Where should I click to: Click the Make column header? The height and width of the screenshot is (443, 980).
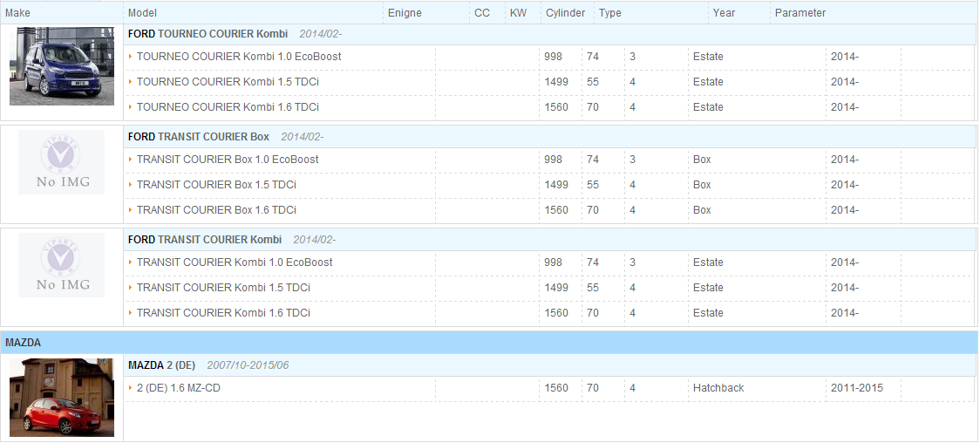coord(17,13)
